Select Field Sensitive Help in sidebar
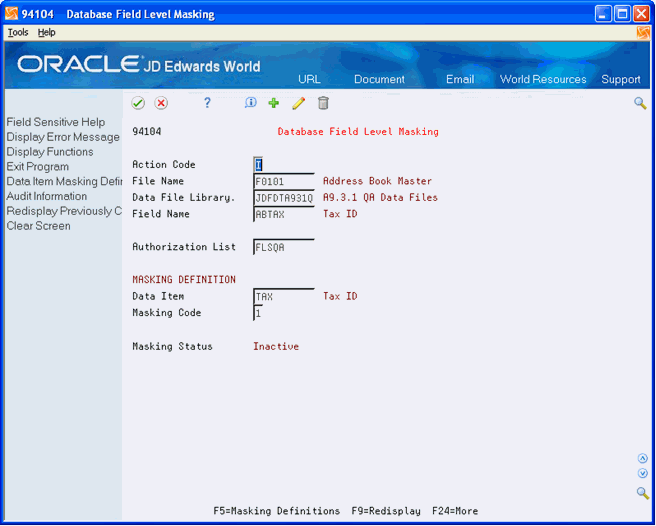656x526 pixels. [56, 122]
